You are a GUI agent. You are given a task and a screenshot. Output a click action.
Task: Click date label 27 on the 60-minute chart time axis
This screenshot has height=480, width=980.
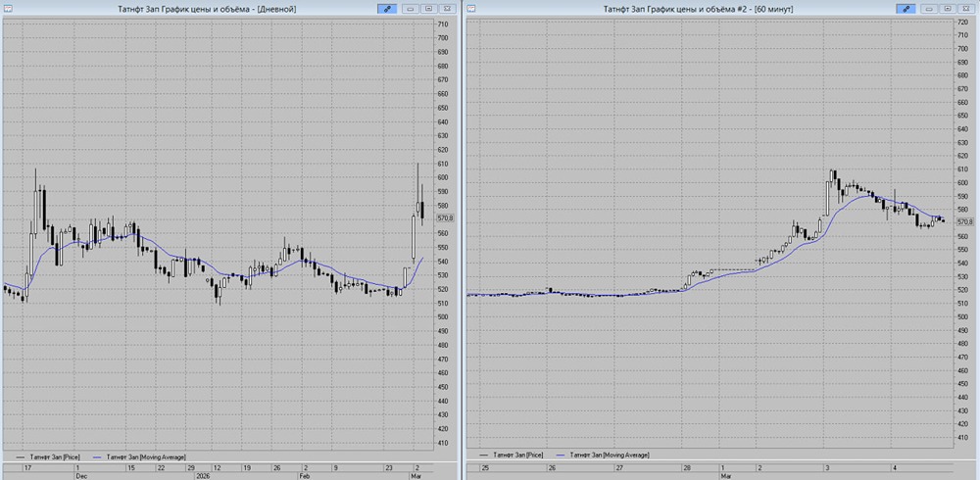(618, 467)
